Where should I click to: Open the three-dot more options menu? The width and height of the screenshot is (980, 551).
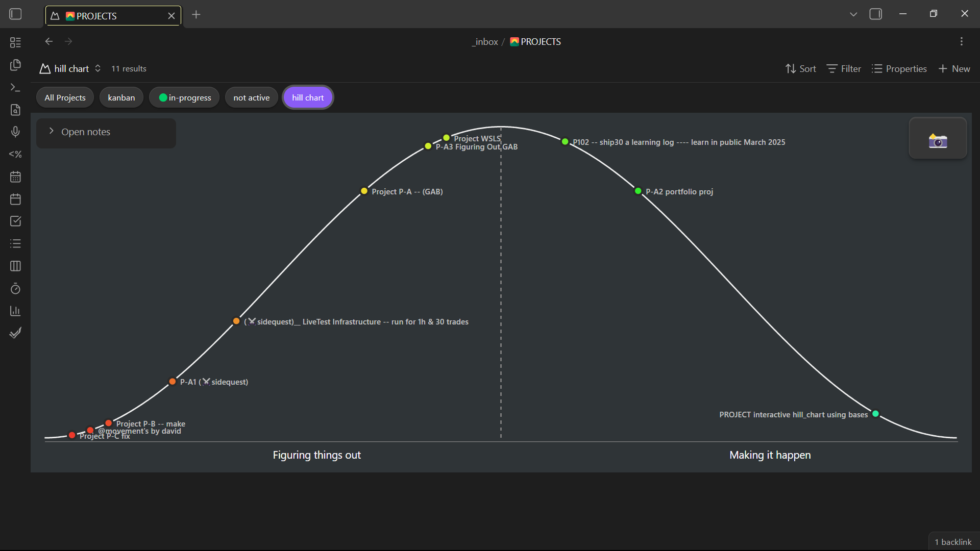pos(962,42)
